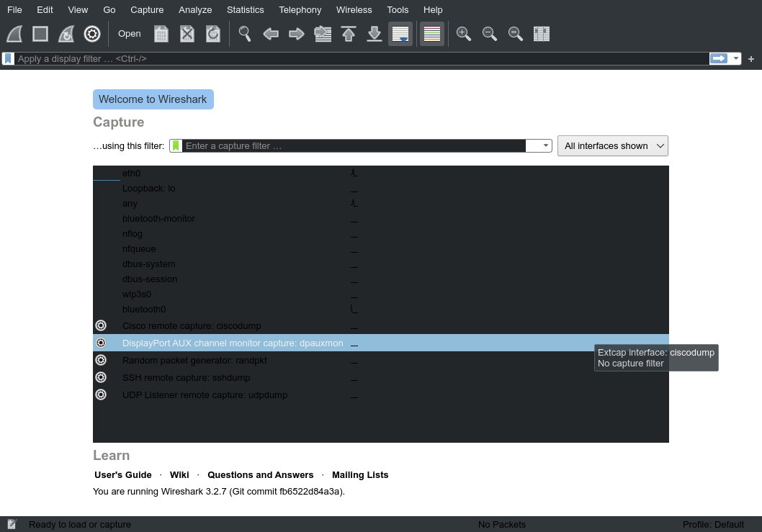Viewport: 762px width, 532px height.
Task: Open dpauxmon interface settings gear
Action: click(x=101, y=343)
